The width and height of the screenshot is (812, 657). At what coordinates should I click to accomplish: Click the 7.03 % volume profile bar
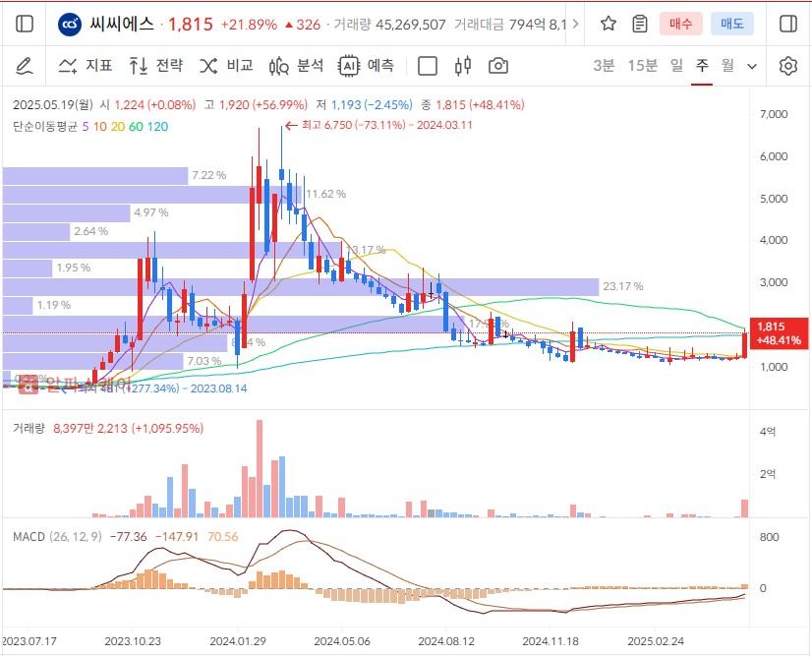click(92, 361)
